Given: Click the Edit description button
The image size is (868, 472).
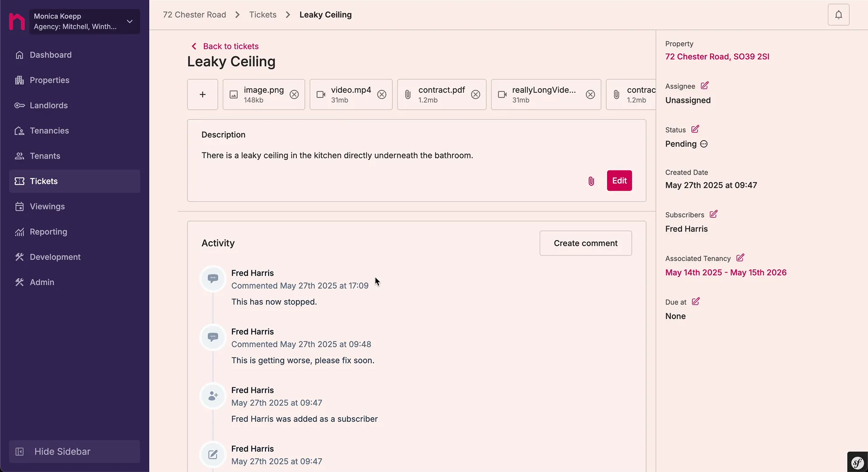Looking at the screenshot, I should [619, 181].
